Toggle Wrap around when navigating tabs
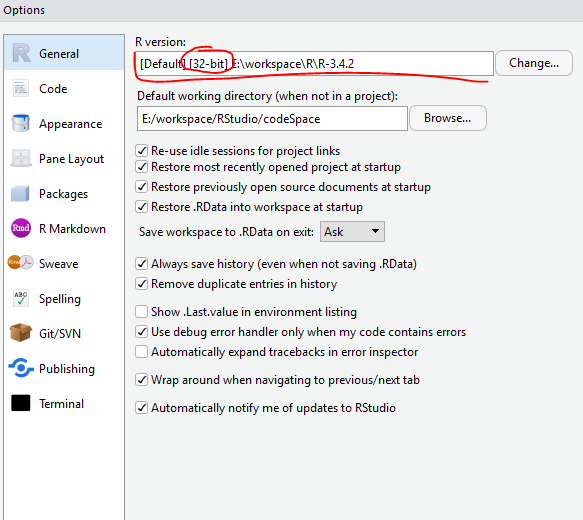 (x=142, y=379)
